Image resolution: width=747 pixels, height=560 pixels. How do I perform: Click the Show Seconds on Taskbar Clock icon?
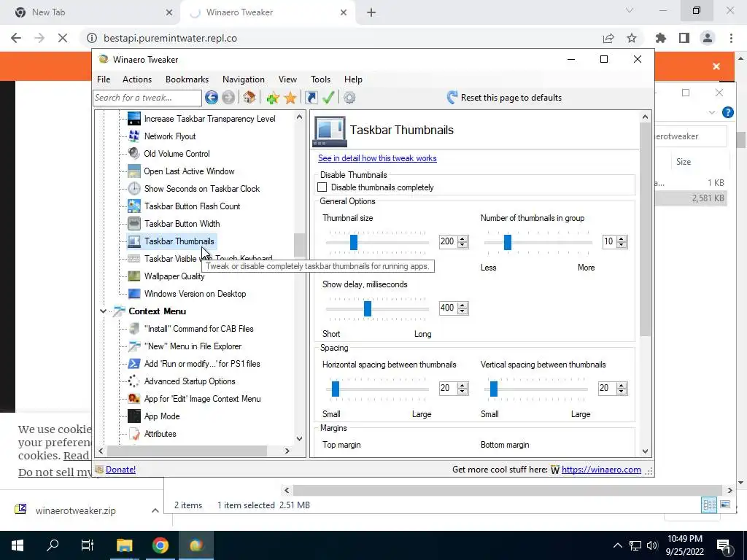pyautogui.click(x=134, y=189)
